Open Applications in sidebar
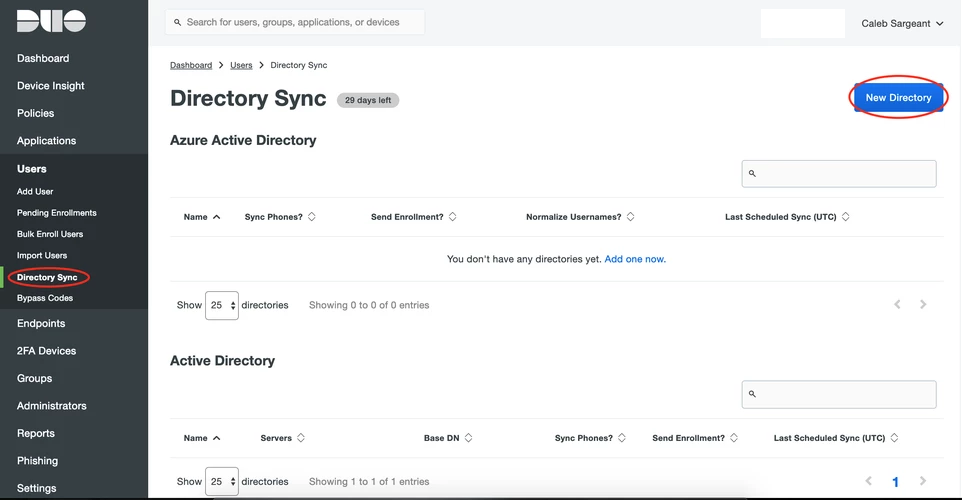 [47, 141]
